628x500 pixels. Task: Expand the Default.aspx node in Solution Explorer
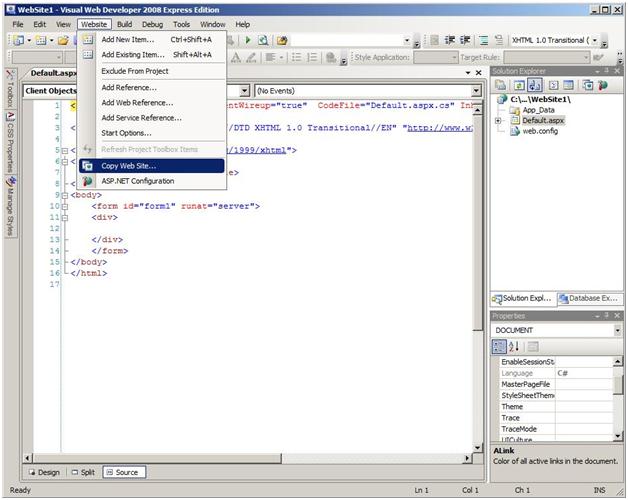coord(498,120)
